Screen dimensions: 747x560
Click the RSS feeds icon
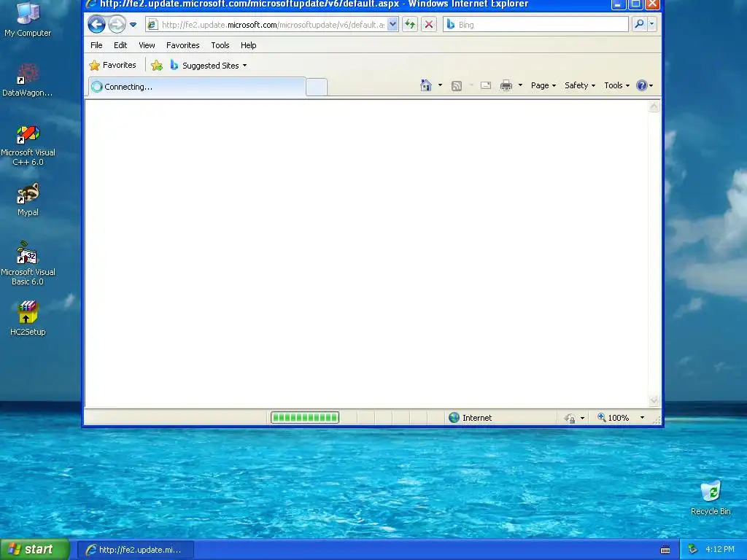pos(457,86)
